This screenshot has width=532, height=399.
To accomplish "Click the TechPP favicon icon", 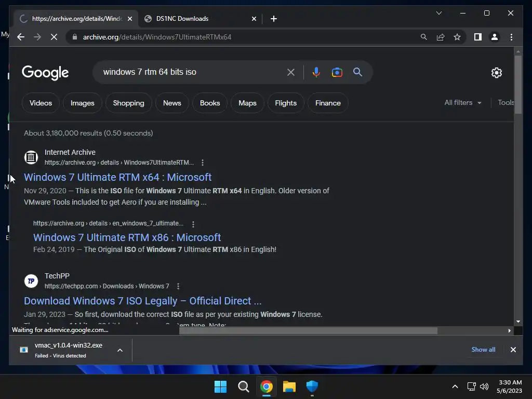I will 31,281.
